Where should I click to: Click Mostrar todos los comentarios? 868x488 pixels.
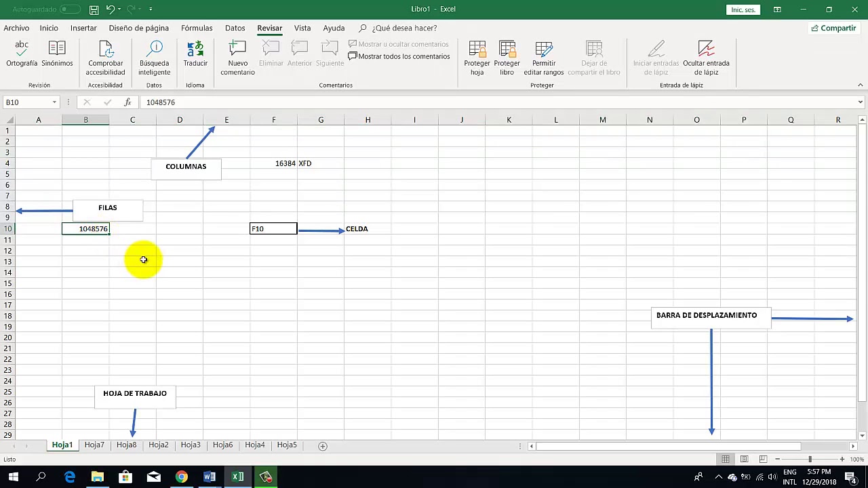[x=399, y=56]
